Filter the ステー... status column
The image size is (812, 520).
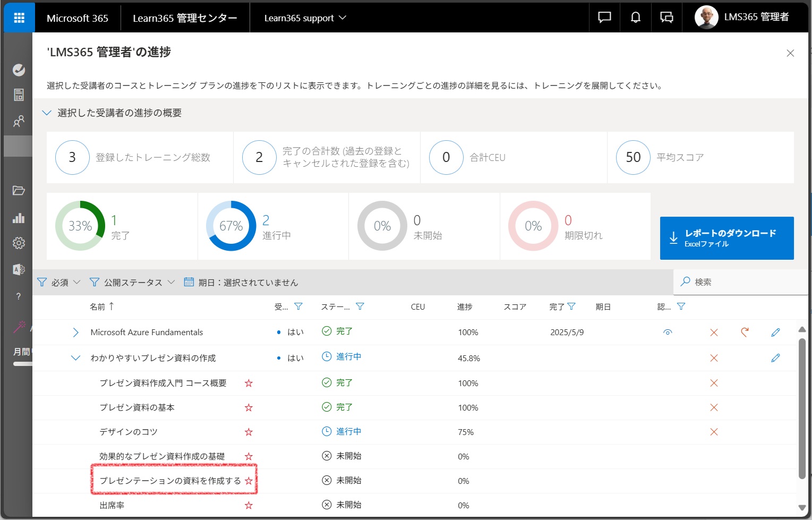[360, 306]
